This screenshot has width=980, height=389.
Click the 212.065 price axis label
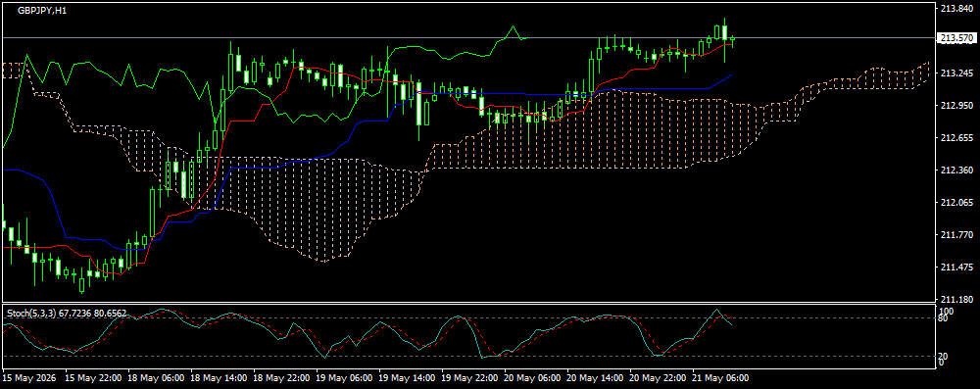(x=956, y=203)
